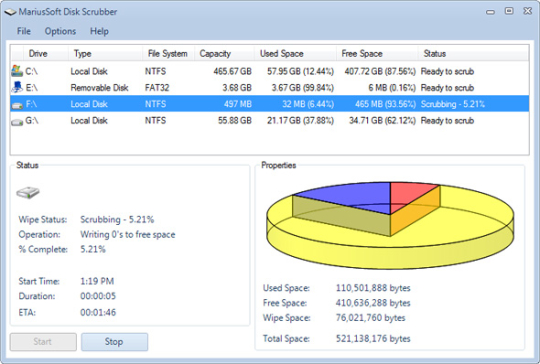Click the 32 MB (6.44%) used space cell

pos(308,104)
